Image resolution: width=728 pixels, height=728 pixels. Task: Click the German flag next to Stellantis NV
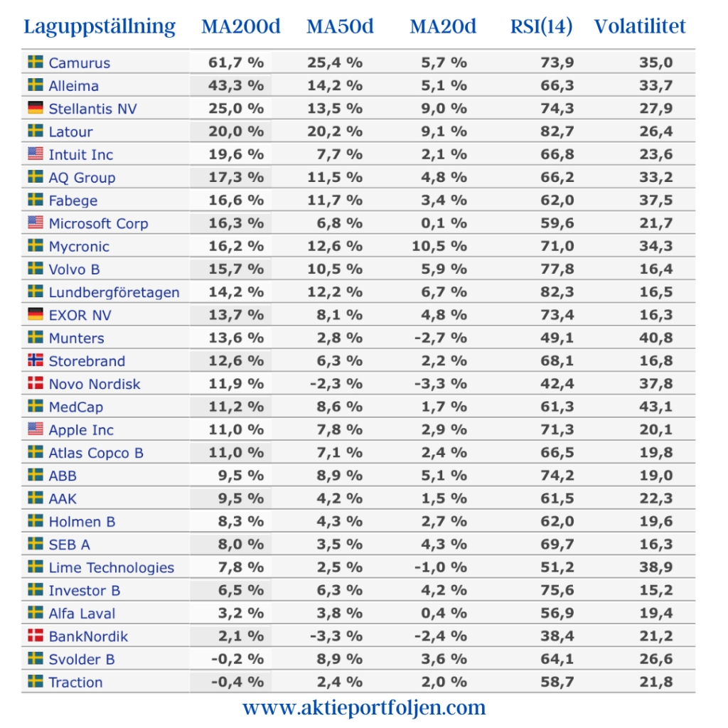click(x=35, y=108)
